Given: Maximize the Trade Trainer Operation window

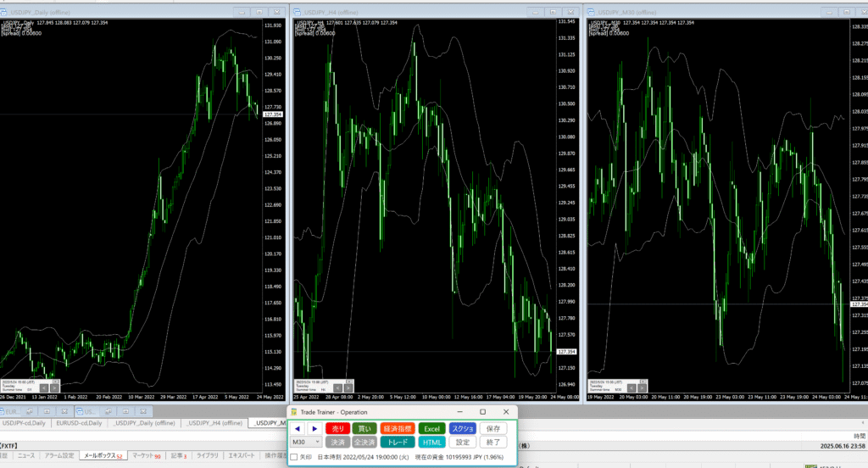Looking at the screenshot, I should point(482,412).
